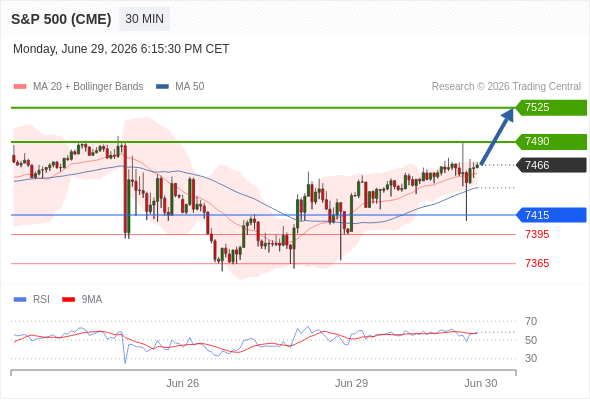Click the Jun 26 date axis label

182,383
